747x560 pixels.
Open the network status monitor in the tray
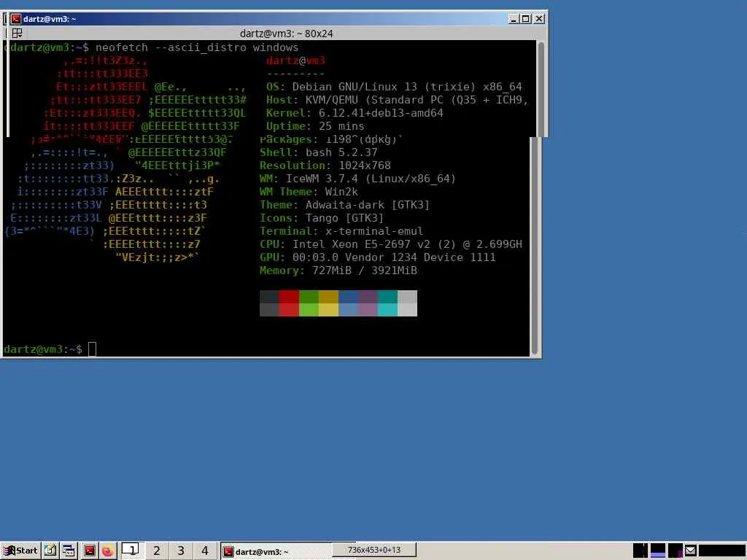(675, 551)
